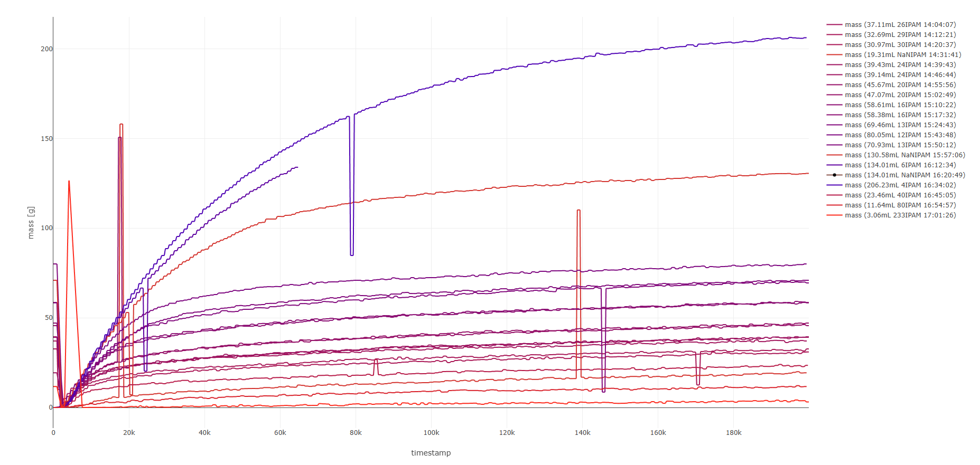Click the 200 tick label on the y-axis
The width and height of the screenshot is (980, 465).
(46, 49)
